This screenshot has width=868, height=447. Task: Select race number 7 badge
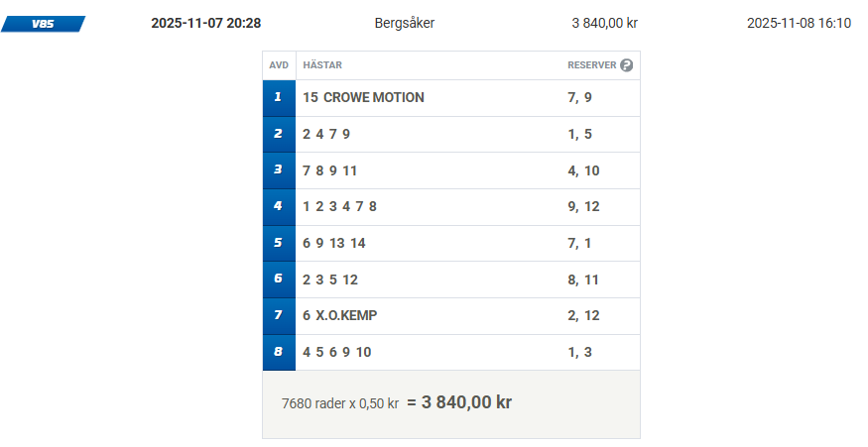pos(279,315)
